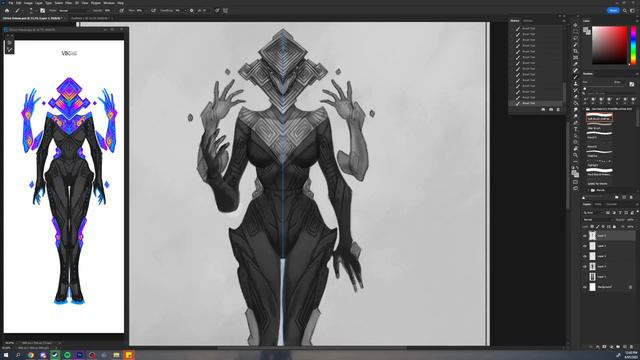Toggle lock transparent pixels
The image size is (640, 360).
[592, 227]
